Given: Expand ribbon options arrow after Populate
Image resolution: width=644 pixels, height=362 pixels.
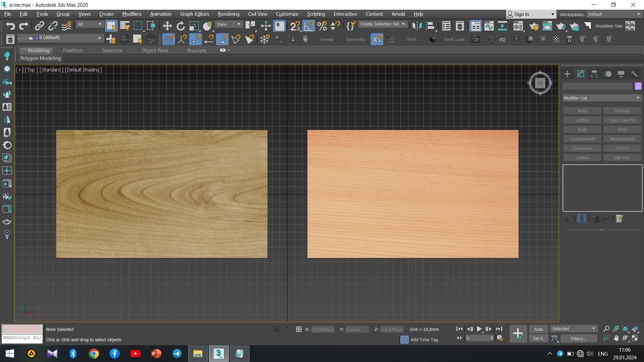Looking at the screenshot, I should [229, 50].
